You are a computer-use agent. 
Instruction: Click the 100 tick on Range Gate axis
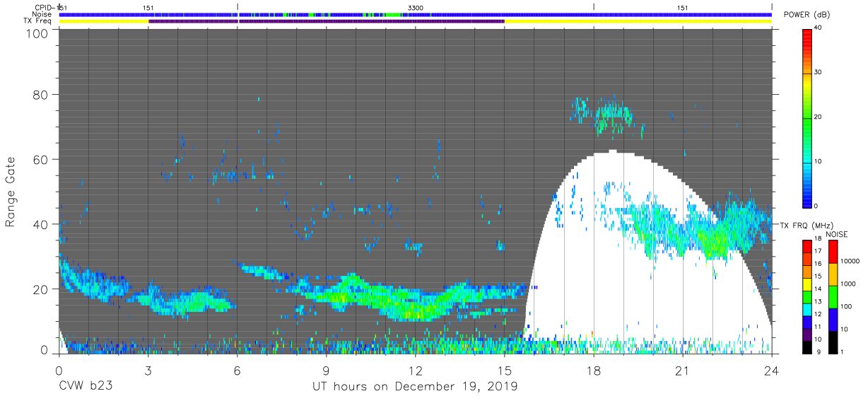(x=38, y=33)
